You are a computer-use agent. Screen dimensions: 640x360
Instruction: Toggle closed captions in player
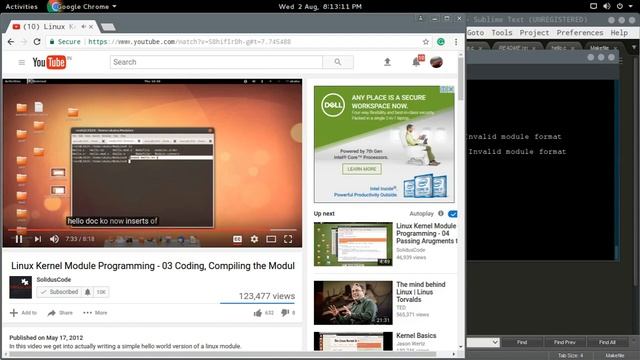click(x=237, y=239)
